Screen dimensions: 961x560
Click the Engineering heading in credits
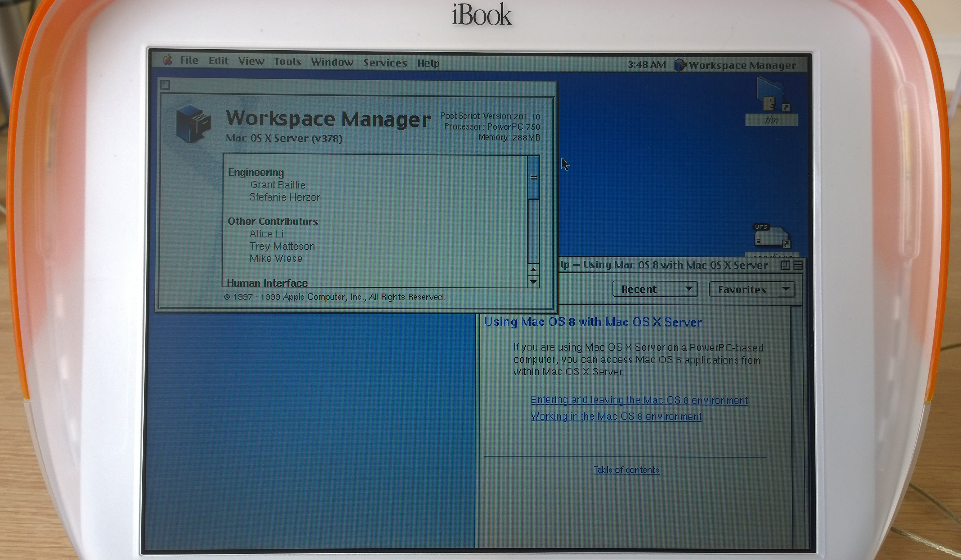click(256, 173)
